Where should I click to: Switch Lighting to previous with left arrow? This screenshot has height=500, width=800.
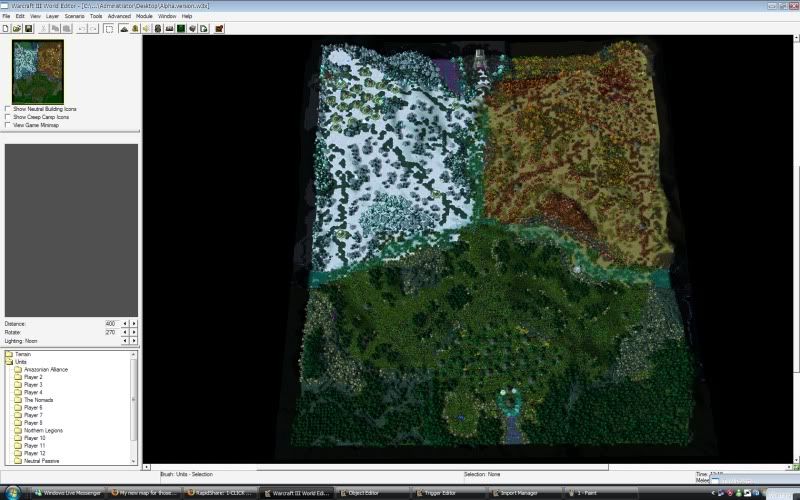pyautogui.click(x=125, y=340)
